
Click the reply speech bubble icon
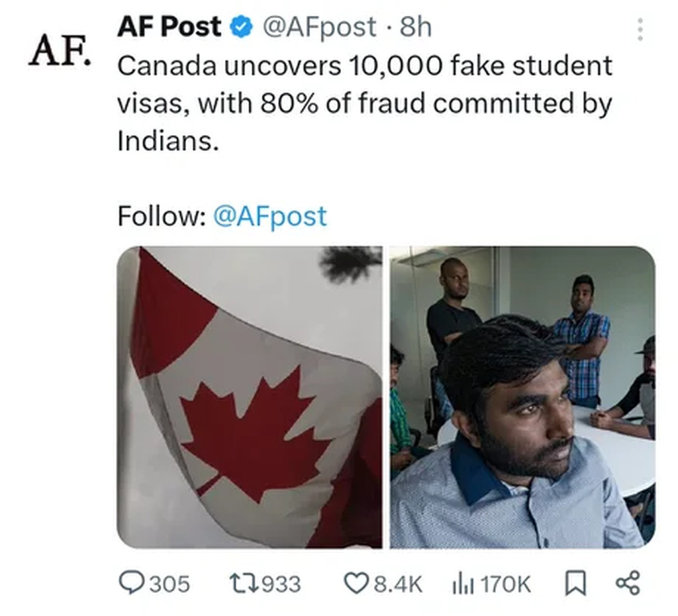[x=131, y=583]
